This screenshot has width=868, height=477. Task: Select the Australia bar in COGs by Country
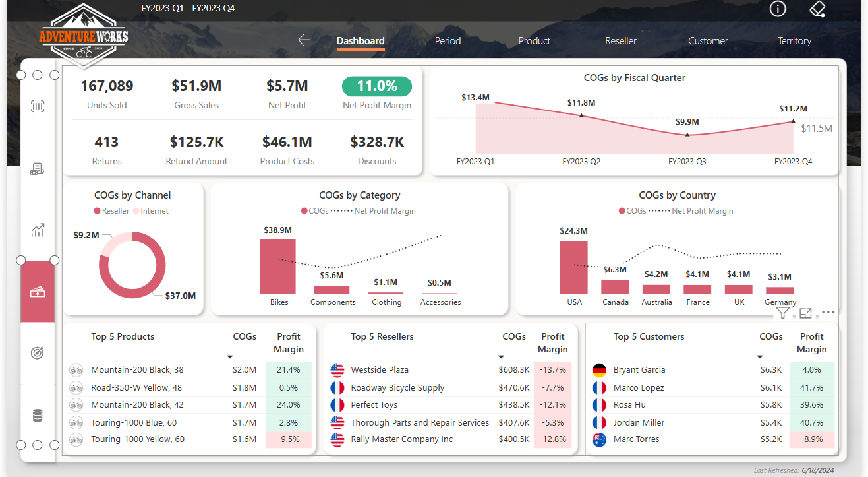[656, 290]
